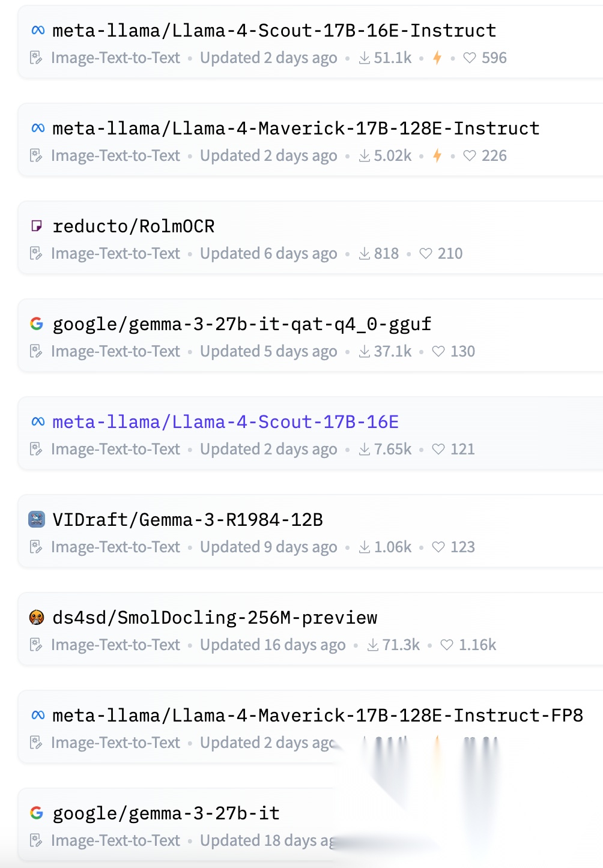The height and width of the screenshot is (868, 603).
Task: Click task icon in reducto/RolmOCR row
Action: click(x=36, y=254)
